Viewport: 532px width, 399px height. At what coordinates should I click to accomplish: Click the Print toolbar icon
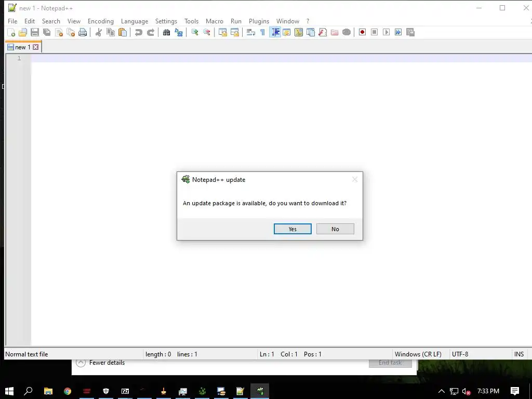83,32
